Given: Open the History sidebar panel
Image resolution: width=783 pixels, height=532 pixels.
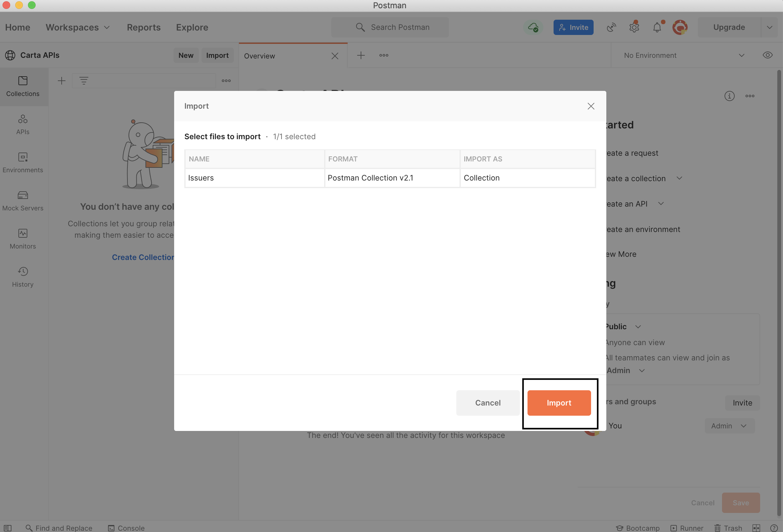Looking at the screenshot, I should [x=23, y=277].
